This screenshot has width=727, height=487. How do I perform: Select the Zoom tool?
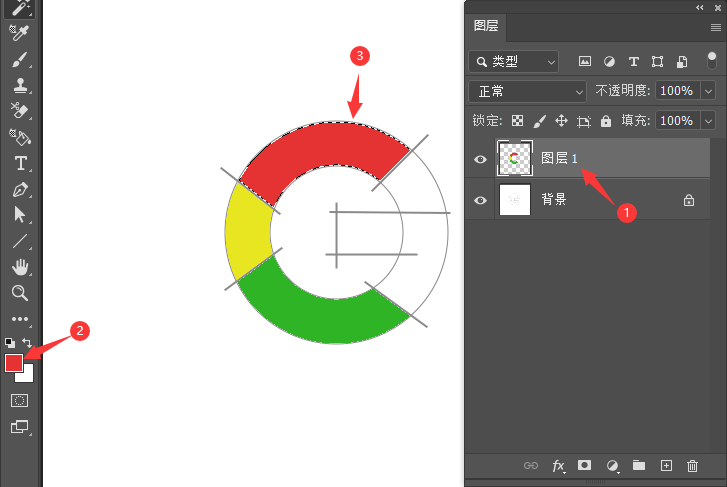[20, 293]
